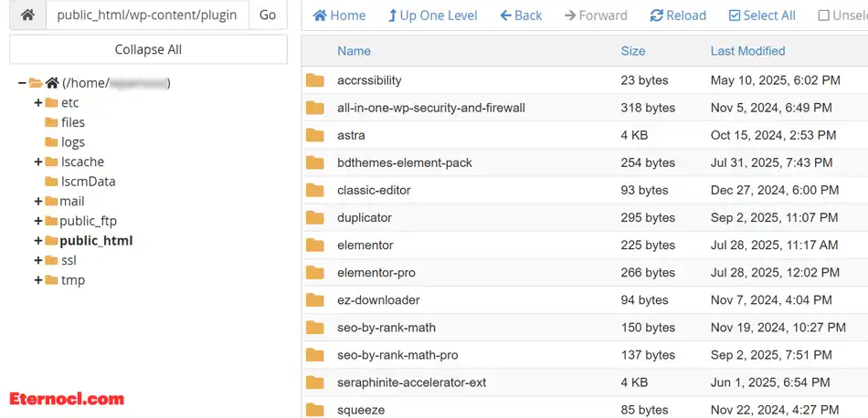
Task: Select the duplicator folder name
Action: pyautogui.click(x=365, y=217)
